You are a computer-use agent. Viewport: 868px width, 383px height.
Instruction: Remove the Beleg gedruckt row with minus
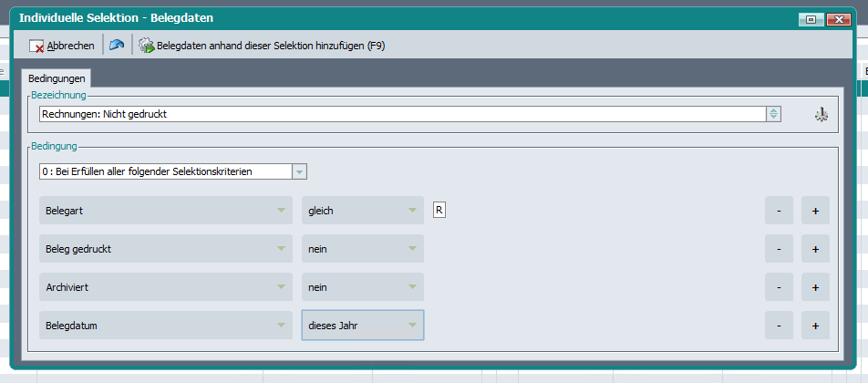pos(779,249)
